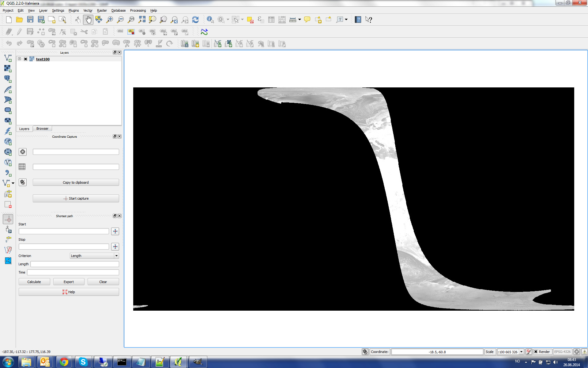Open the Criterion dropdown showing Length
The image size is (588, 368).
pyautogui.click(x=94, y=256)
